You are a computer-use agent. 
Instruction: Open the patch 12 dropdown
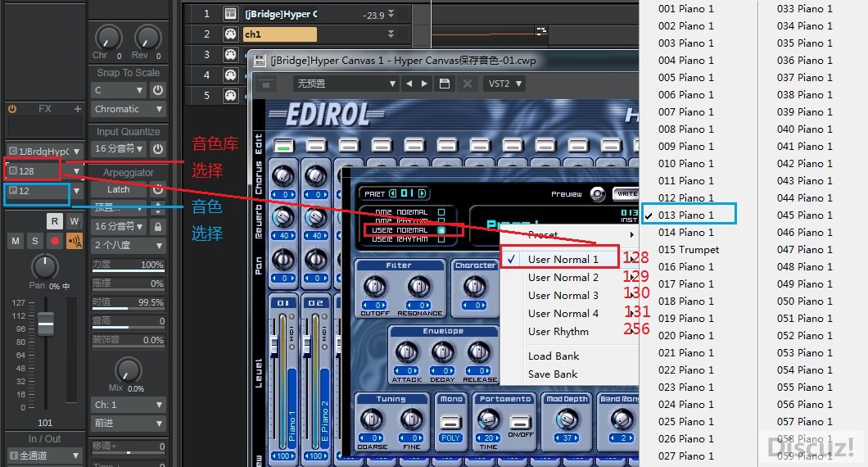44,191
